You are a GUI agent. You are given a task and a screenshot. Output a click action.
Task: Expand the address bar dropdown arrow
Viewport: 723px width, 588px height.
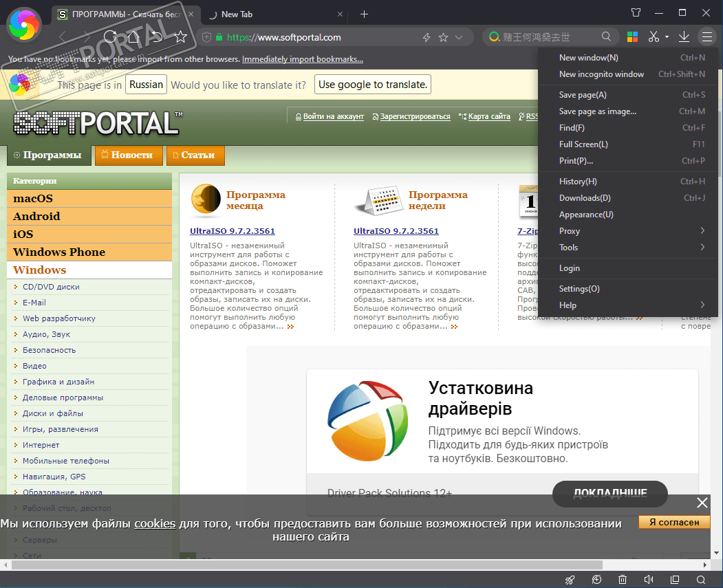[459, 37]
